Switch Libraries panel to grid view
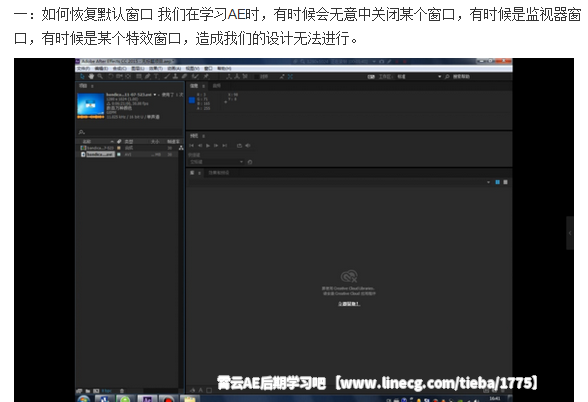 click(x=498, y=182)
